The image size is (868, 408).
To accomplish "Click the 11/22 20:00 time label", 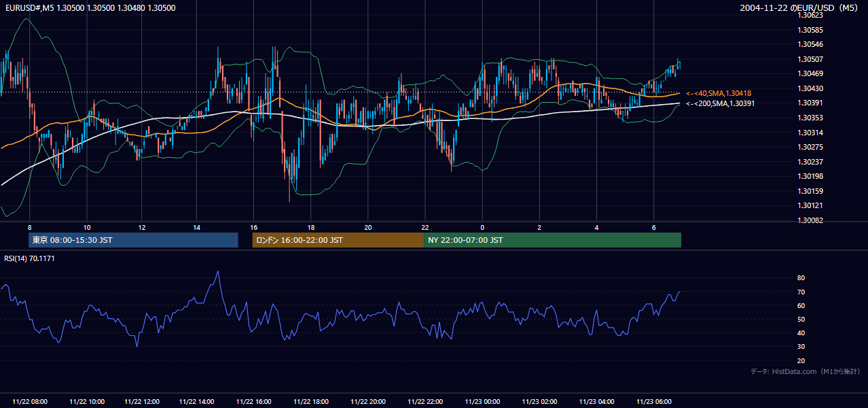I will point(368,402).
